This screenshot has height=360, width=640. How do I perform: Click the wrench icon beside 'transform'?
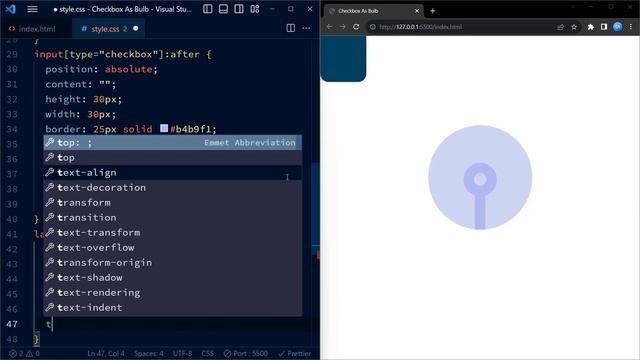coord(50,202)
